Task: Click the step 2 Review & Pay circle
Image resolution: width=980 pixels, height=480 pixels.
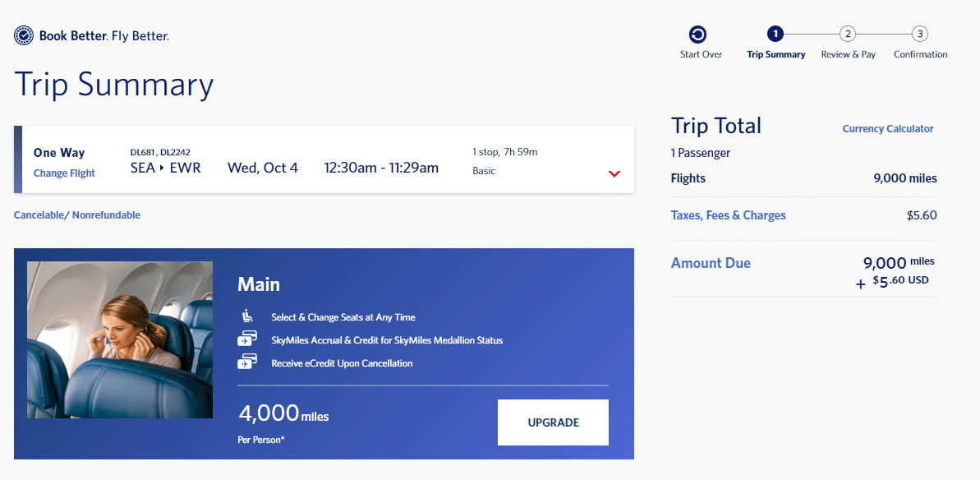Action: click(x=848, y=35)
